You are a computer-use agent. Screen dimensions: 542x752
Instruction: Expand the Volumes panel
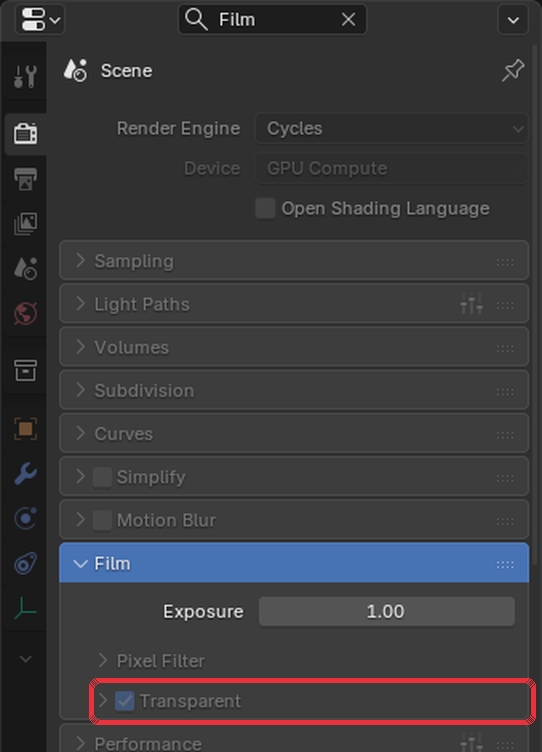pos(294,347)
